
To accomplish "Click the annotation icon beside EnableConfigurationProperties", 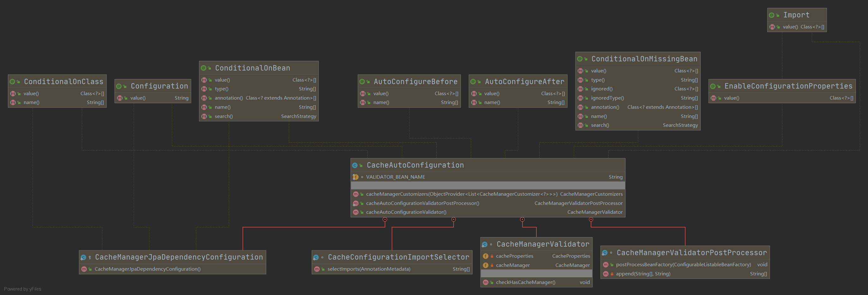I will [713, 86].
